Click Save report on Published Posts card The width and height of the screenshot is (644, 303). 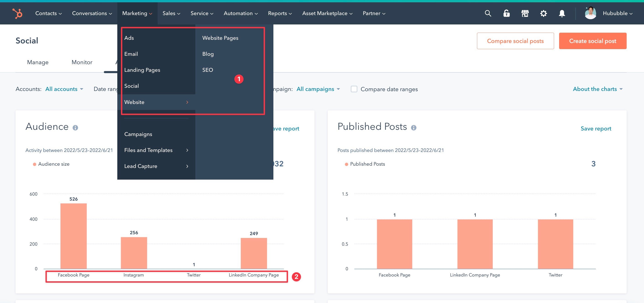tap(596, 128)
